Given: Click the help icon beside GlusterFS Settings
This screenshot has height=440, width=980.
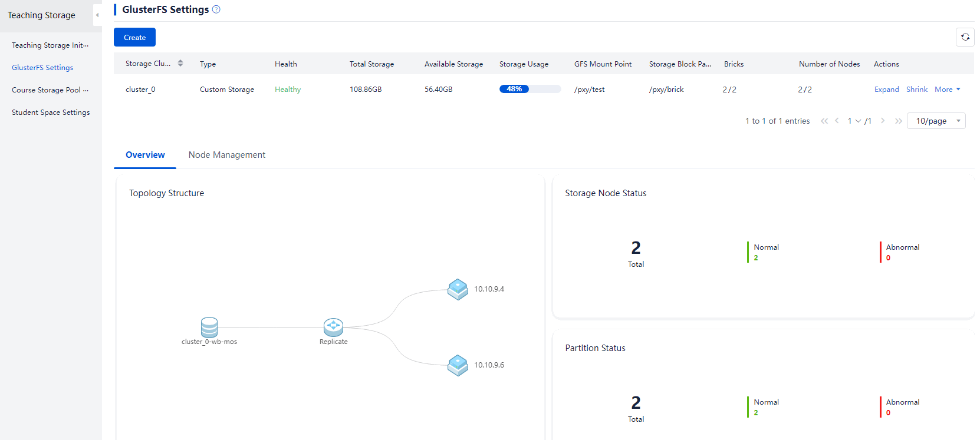Looking at the screenshot, I should pos(216,9).
